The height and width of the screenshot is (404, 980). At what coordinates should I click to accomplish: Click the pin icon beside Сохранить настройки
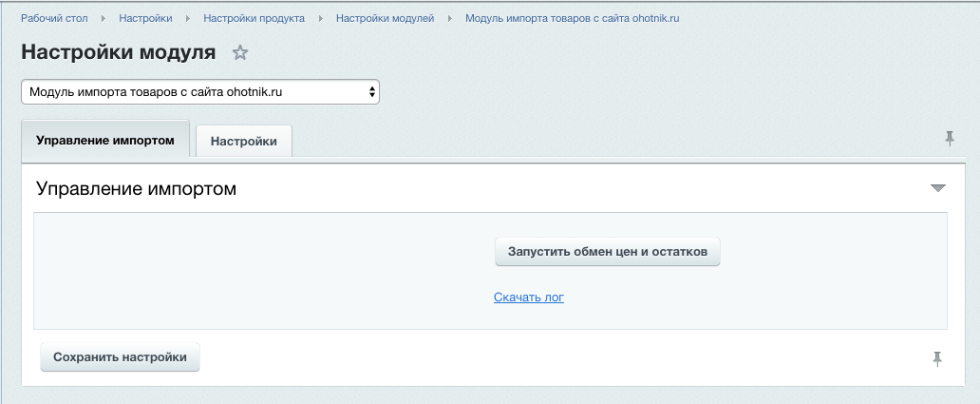point(937,358)
